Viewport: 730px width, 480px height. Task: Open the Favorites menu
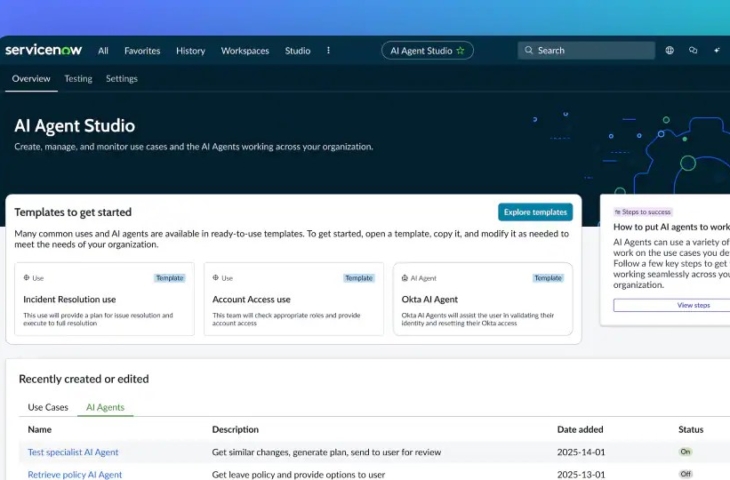click(x=142, y=51)
